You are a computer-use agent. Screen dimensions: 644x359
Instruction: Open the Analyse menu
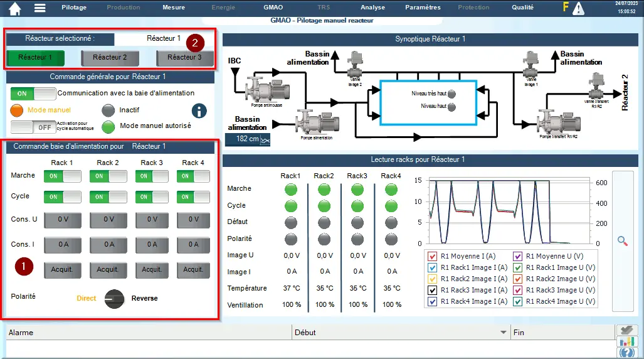click(372, 8)
